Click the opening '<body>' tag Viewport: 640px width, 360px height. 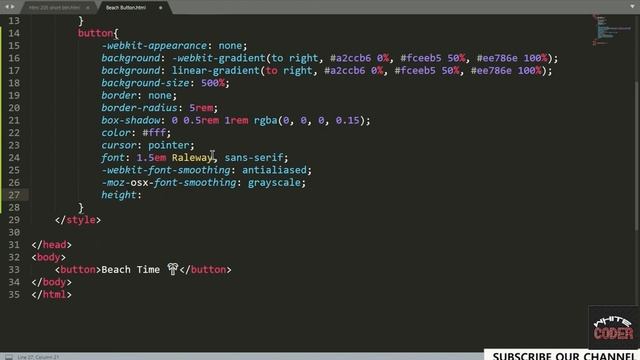49,257
